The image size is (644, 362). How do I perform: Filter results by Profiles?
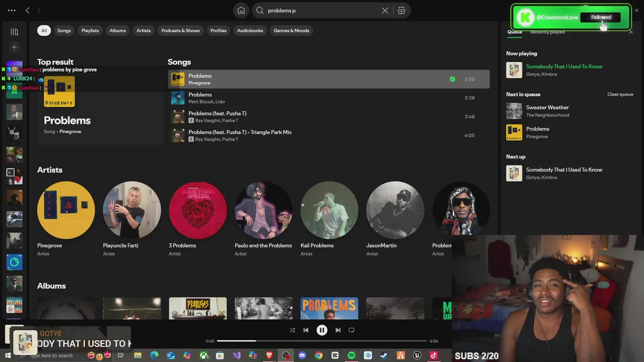click(218, 31)
